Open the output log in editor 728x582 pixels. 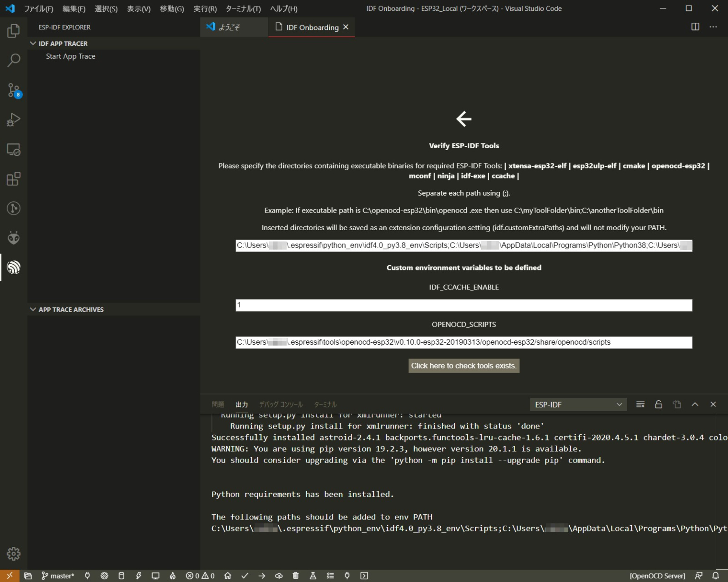click(x=677, y=404)
